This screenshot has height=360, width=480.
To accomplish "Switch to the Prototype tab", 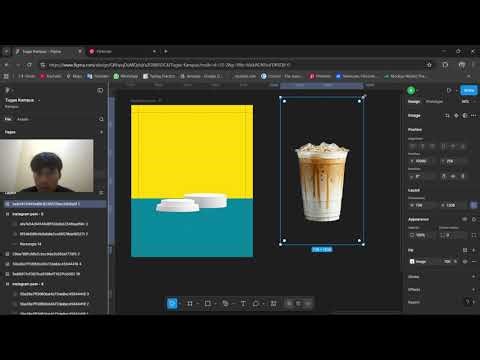I will 434,101.
